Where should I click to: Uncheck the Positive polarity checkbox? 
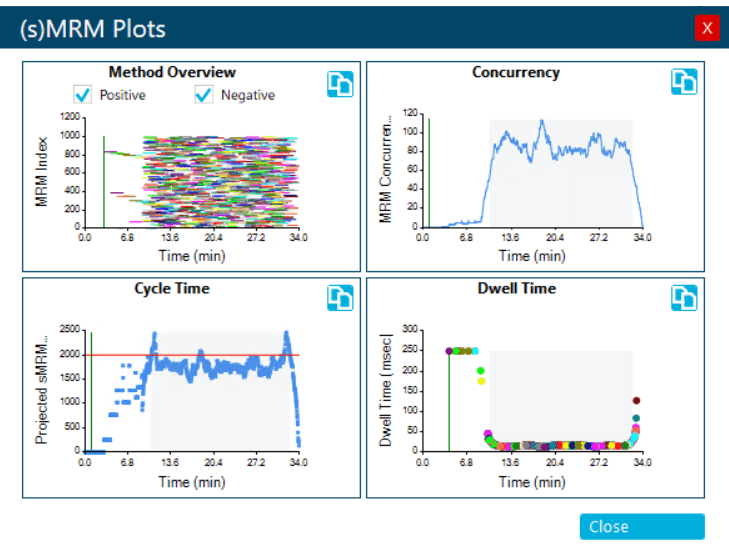tap(84, 95)
